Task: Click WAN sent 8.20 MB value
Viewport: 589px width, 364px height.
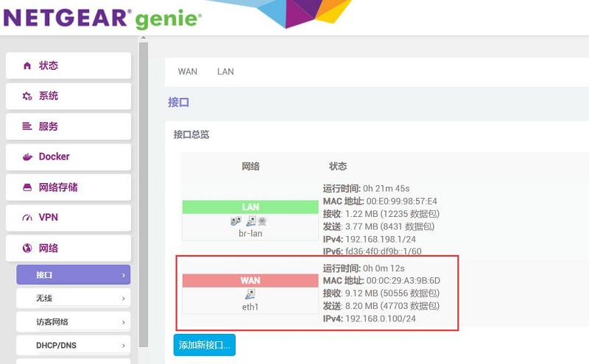Action: coord(361,306)
